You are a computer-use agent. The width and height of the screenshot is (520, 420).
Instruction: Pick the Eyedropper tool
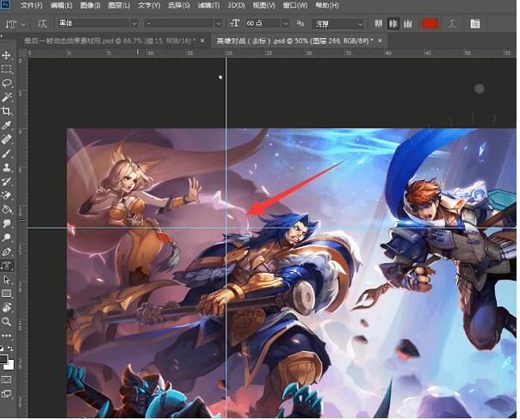pos(7,125)
